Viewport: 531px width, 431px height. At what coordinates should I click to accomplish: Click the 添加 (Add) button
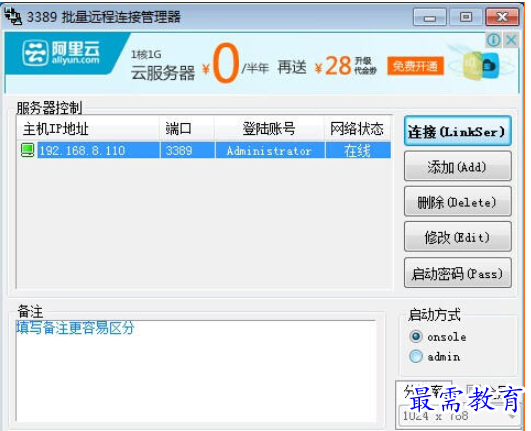click(x=458, y=166)
